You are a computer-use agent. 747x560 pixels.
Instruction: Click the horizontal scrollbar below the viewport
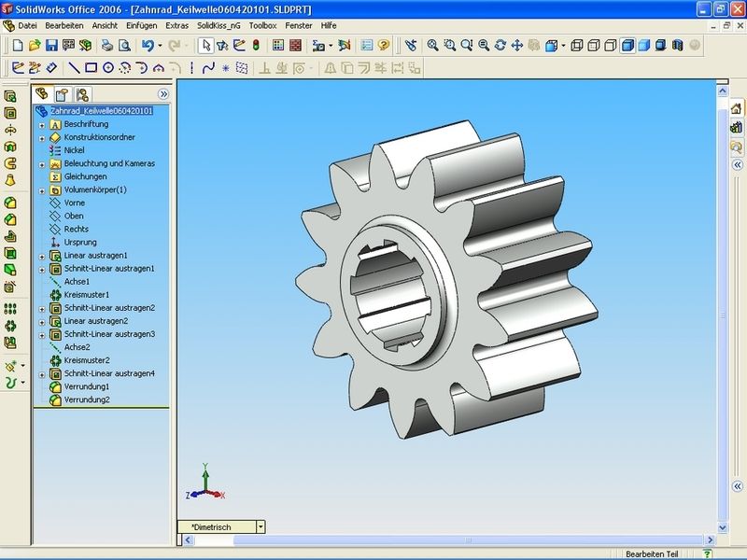coord(467,540)
